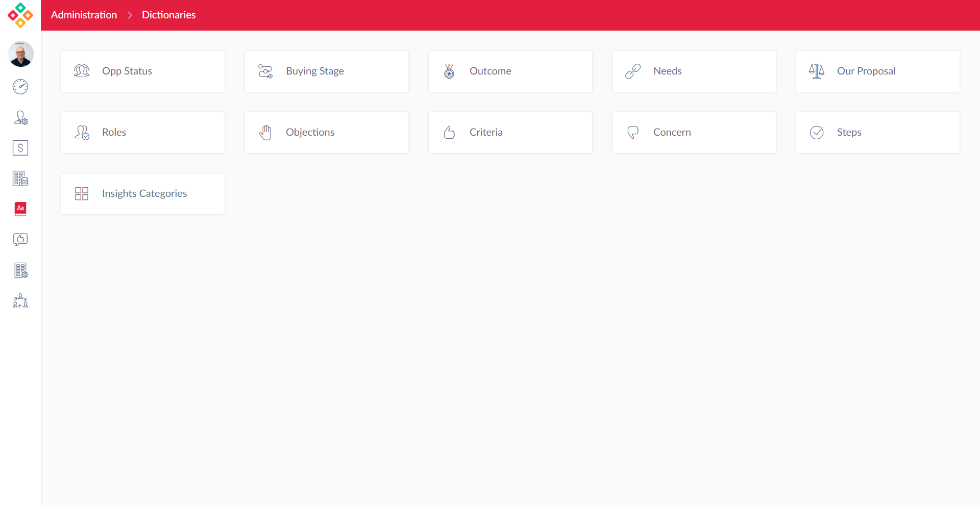The width and height of the screenshot is (980, 505).
Task: Open the user profile avatar photo
Action: point(20,54)
